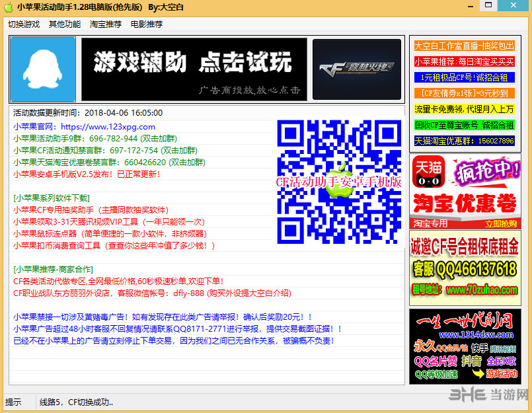The image size is (532, 413).
Task: Click the 游戏辅助 点击试玩 banner
Action: pyautogui.click(x=194, y=69)
